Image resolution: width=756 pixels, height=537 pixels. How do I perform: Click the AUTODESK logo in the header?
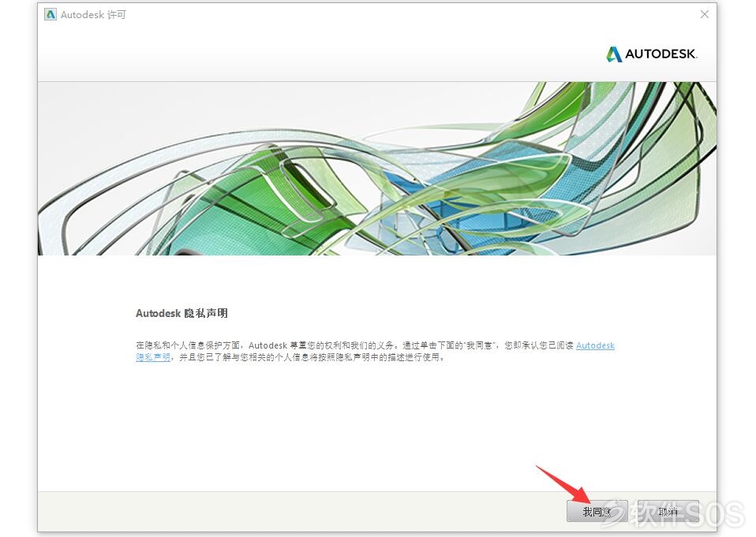(x=651, y=54)
